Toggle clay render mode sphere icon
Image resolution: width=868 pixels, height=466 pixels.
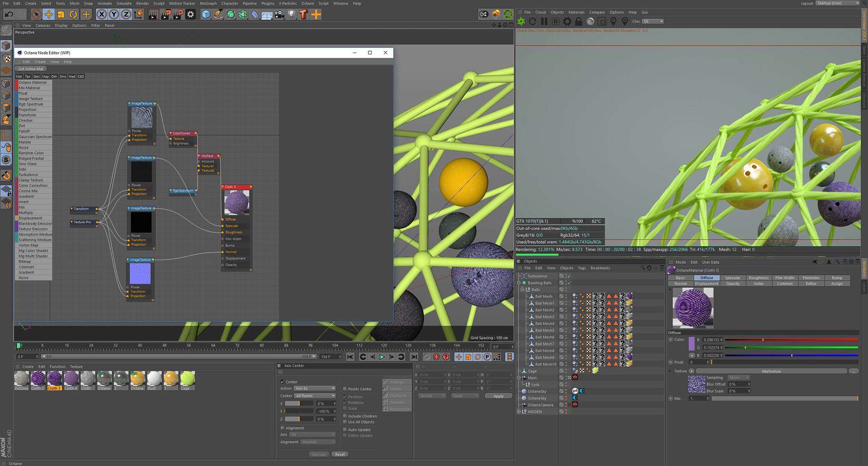(590, 21)
